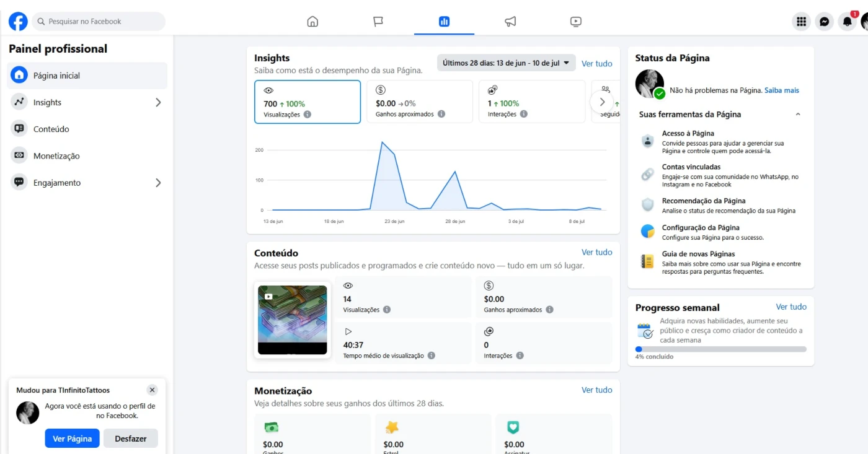Select the Interações 1 metric card
Image resolution: width=868 pixels, height=454 pixels.
click(532, 102)
